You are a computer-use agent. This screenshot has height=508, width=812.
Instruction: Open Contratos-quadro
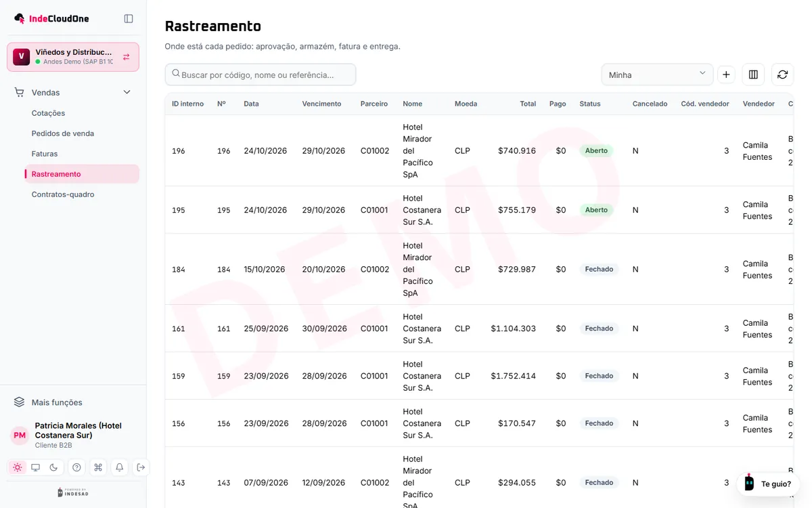click(x=63, y=194)
